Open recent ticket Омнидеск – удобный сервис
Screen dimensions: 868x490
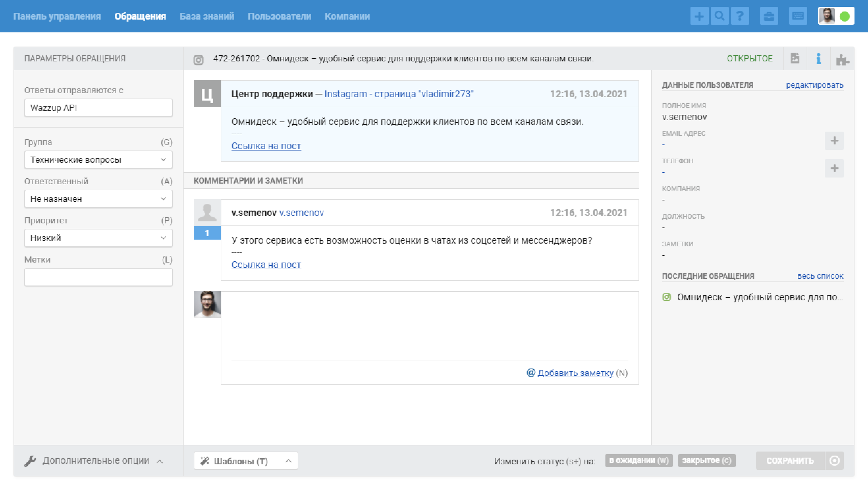click(760, 297)
